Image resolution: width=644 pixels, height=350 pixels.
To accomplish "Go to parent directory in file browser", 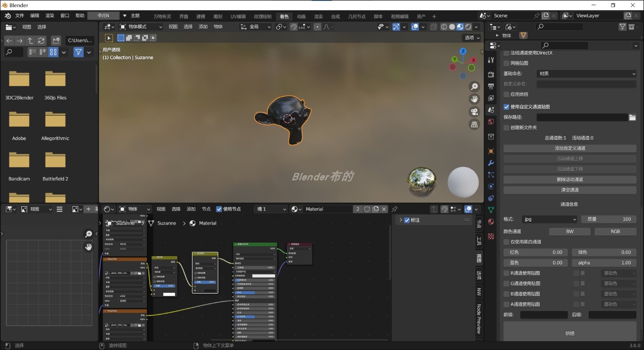I will [31, 41].
